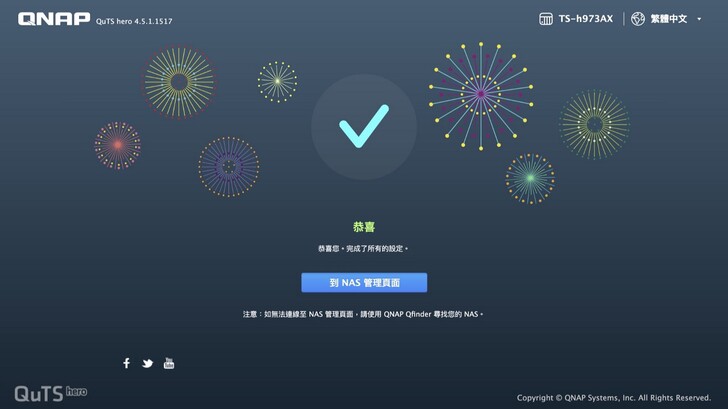
Task: Open the Twitter bird icon
Action: (148, 364)
